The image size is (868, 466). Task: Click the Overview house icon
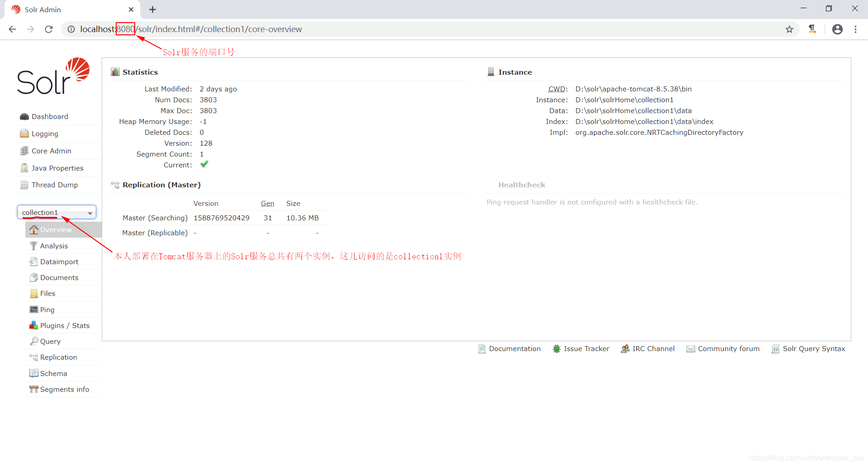34,230
